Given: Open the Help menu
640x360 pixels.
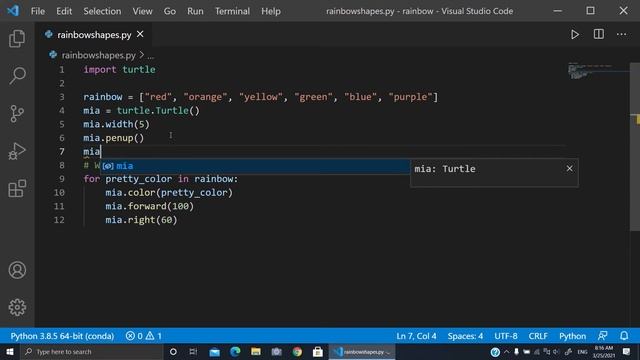Looking at the screenshot, I should (271, 11).
